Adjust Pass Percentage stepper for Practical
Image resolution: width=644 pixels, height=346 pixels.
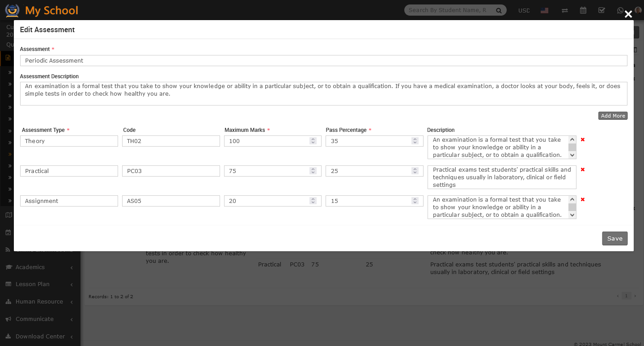pyautogui.click(x=415, y=171)
